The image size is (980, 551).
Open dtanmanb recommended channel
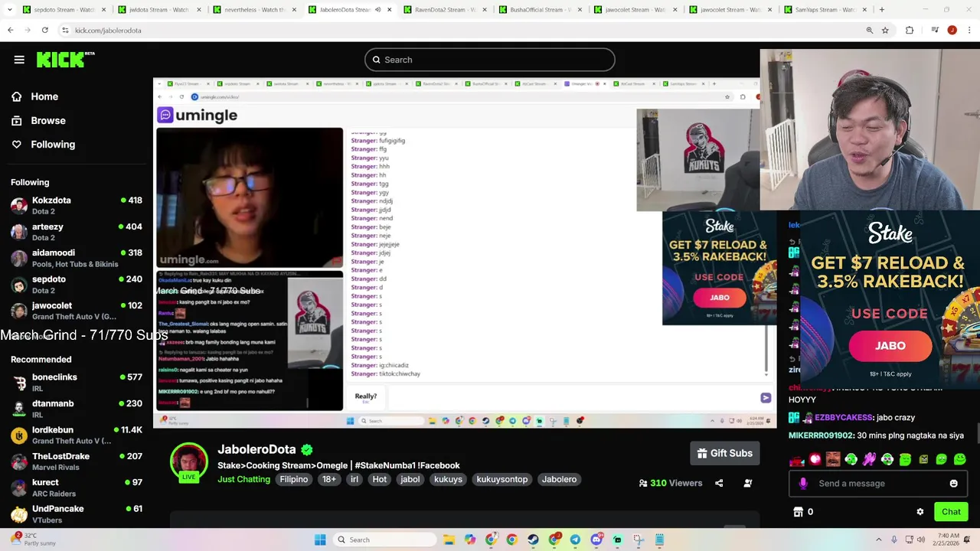[77, 409]
